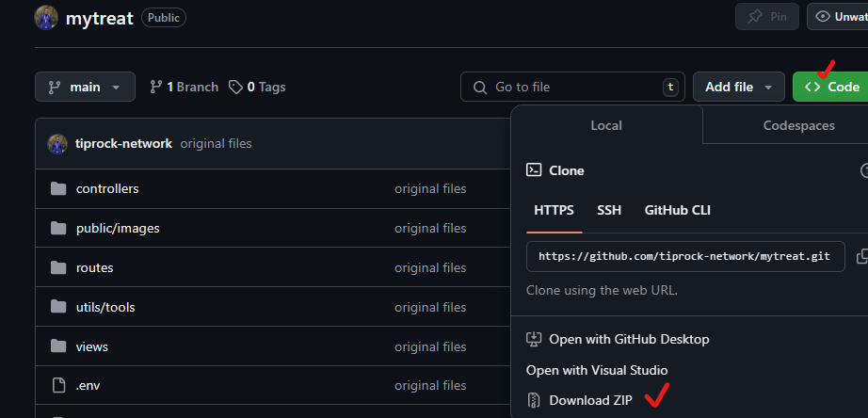
Task: Choose Open with Visual Studio
Action: (597, 370)
